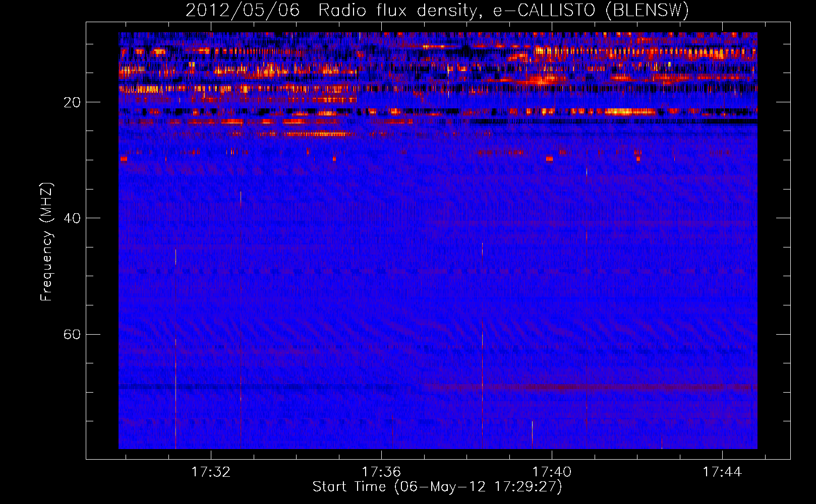Click the 40 frequency tick label

point(72,218)
